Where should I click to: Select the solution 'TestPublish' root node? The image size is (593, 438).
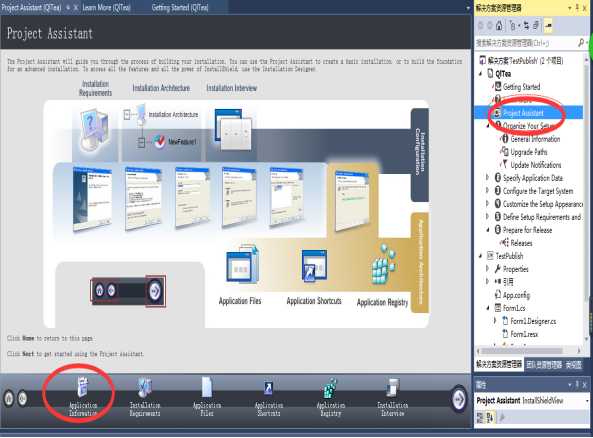[x=525, y=61]
